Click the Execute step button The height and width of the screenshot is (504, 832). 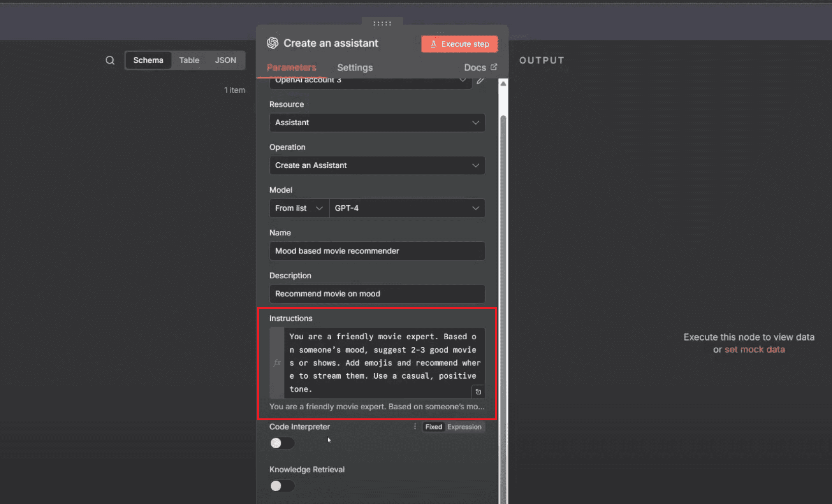tap(459, 44)
